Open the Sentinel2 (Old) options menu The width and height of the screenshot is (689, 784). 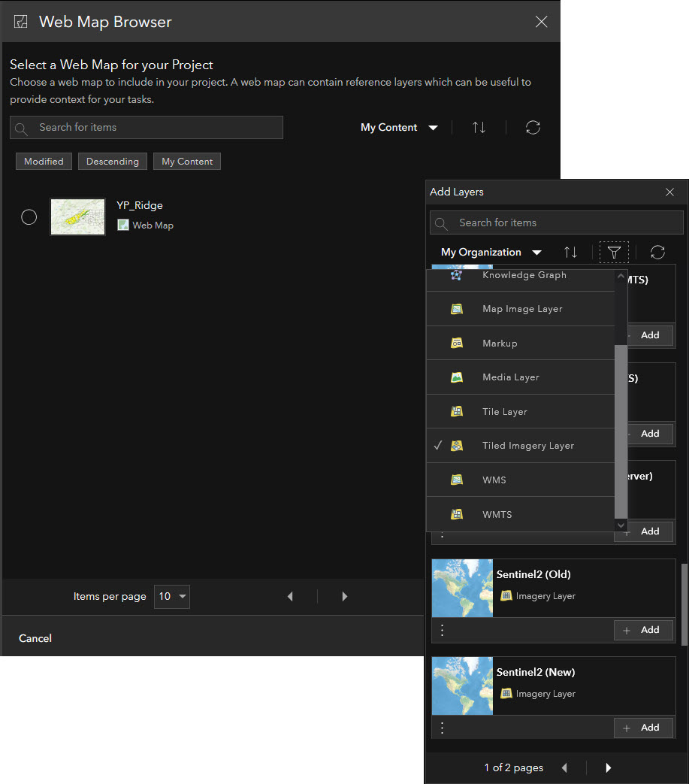click(442, 630)
